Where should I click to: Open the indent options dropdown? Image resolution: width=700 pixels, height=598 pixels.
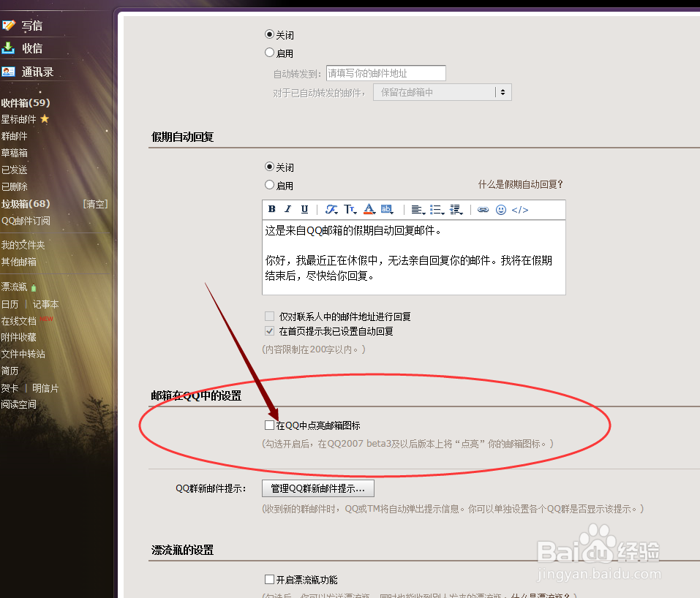click(456, 210)
